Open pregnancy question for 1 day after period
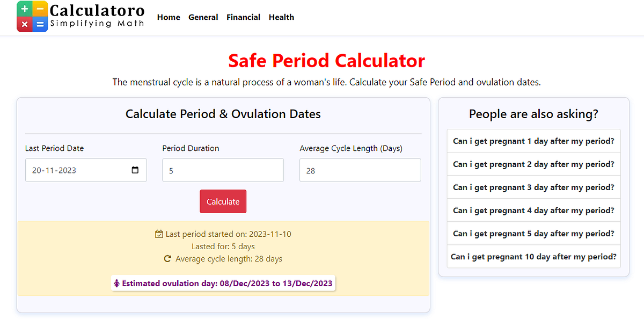The width and height of the screenshot is (644, 319). [533, 141]
